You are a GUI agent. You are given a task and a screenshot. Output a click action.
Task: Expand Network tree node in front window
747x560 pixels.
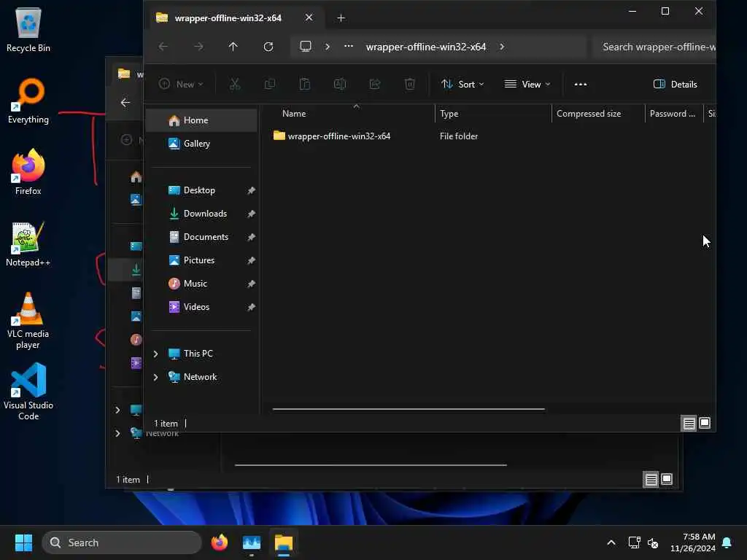[x=155, y=377]
